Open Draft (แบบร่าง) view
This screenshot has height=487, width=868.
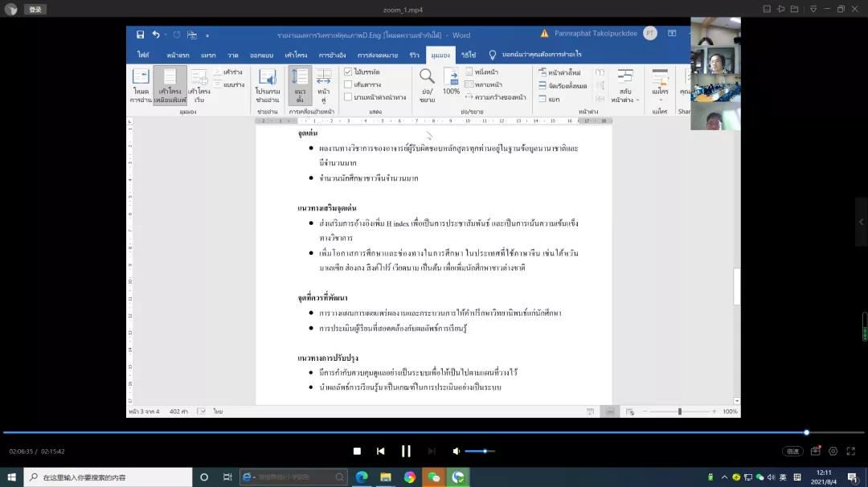pos(229,84)
